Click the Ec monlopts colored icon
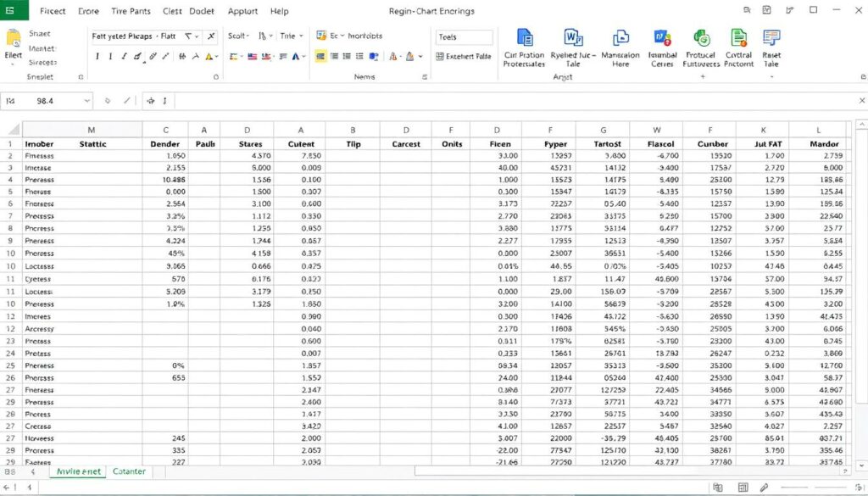This screenshot has height=496, width=868. [321, 36]
